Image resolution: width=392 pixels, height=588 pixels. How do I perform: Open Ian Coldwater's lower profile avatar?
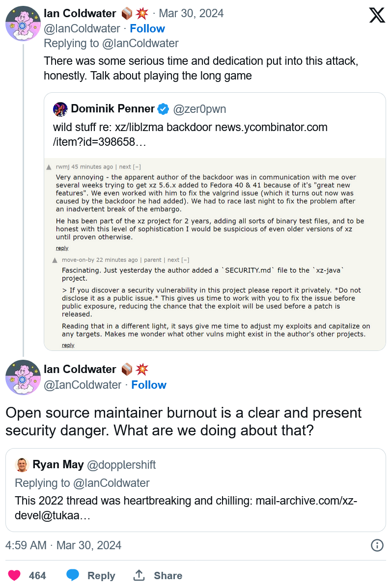23,377
